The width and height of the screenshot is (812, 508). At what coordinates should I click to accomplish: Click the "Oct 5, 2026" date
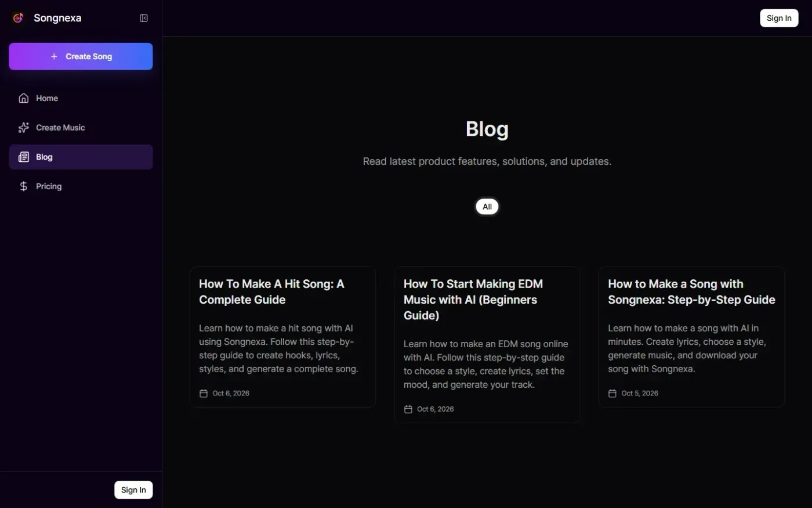pyautogui.click(x=640, y=394)
